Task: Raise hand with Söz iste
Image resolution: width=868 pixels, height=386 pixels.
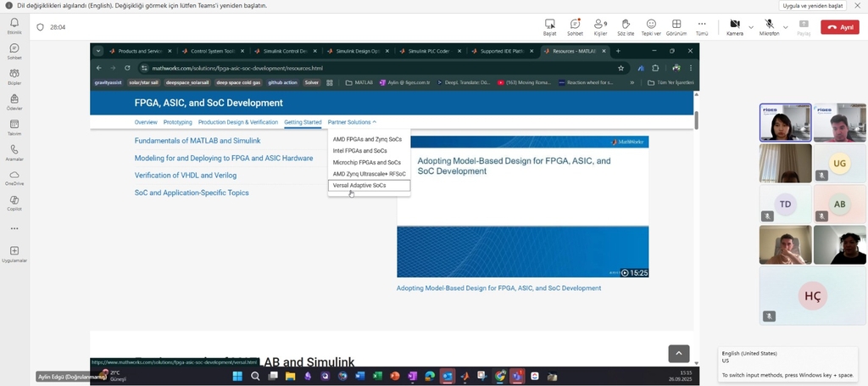Action: pyautogui.click(x=626, y=26)
